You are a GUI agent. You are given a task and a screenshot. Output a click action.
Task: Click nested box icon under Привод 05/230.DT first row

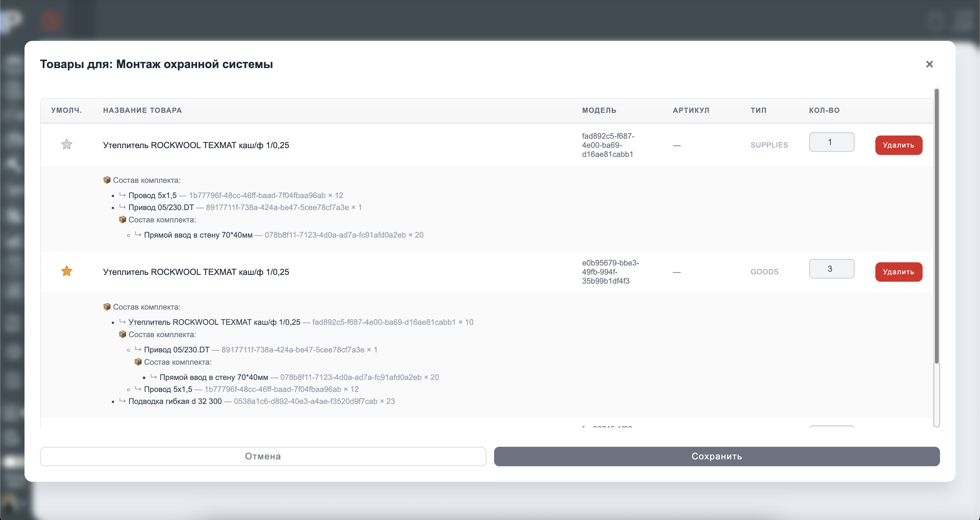[x=122, y=220]
